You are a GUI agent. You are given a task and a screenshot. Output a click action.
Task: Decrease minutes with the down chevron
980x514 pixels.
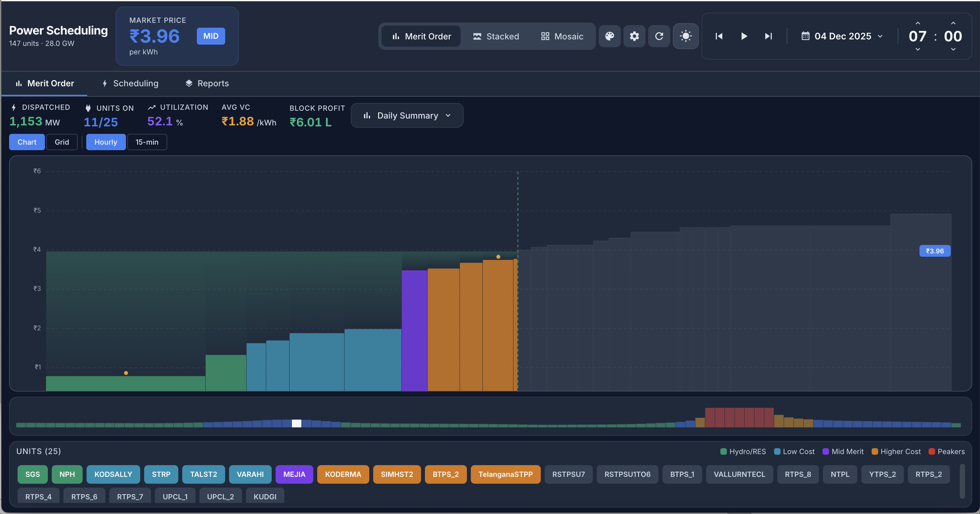point(953,49)
